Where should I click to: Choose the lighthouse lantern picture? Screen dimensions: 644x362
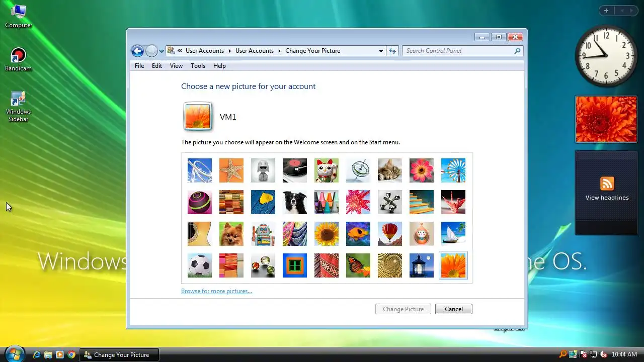click(x=422, y=265)
